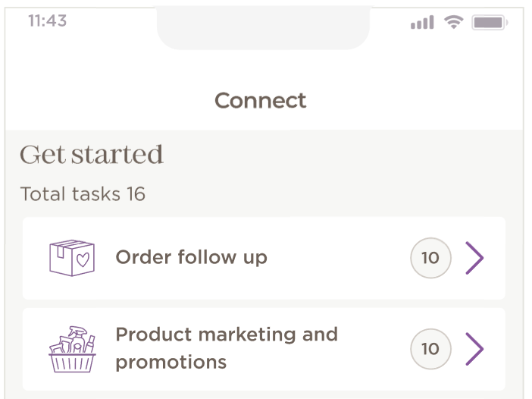Click the 11:43 status bar clock
This screenshot has width=532, height=399.
click(47, 21)
